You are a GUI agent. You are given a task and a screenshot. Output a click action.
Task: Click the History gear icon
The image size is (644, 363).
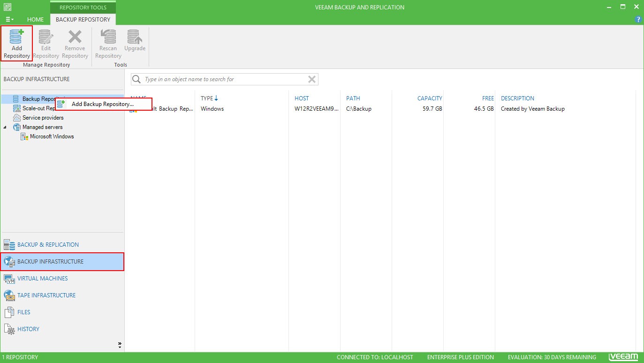tap(9, 329)
